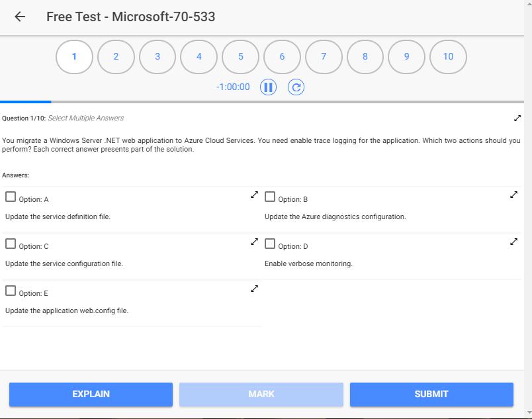Reset the timer with refresh icon

point(296,87)
